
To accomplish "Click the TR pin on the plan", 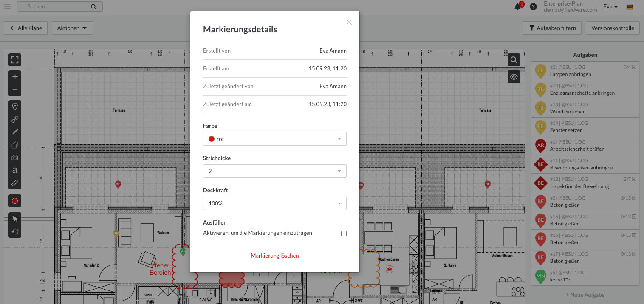I will [x=116, y=233].
